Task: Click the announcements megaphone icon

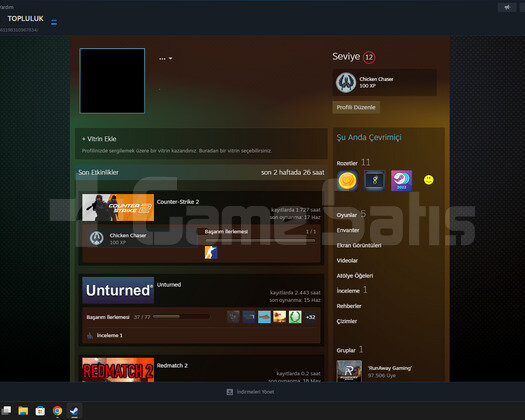Action: click(507, 7)
